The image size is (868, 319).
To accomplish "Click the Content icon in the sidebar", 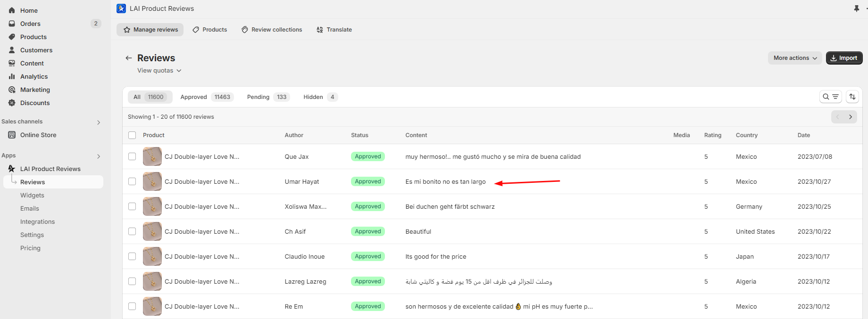I will coord(12,63).
